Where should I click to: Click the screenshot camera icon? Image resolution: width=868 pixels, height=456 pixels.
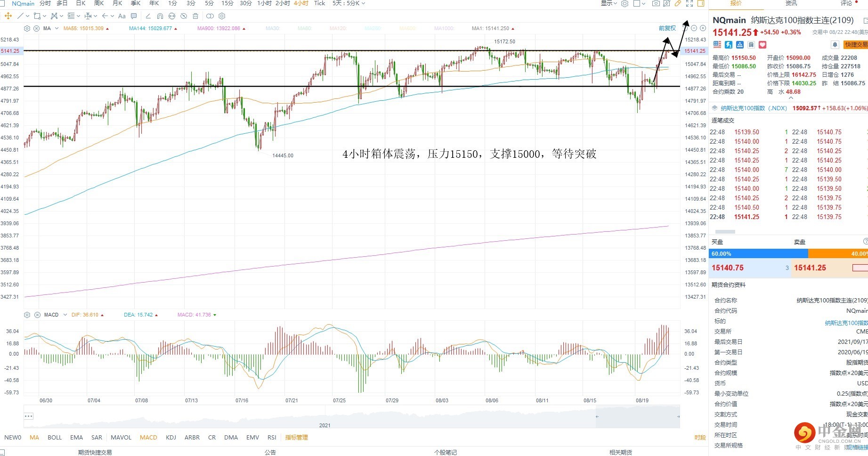pos(656,3)
